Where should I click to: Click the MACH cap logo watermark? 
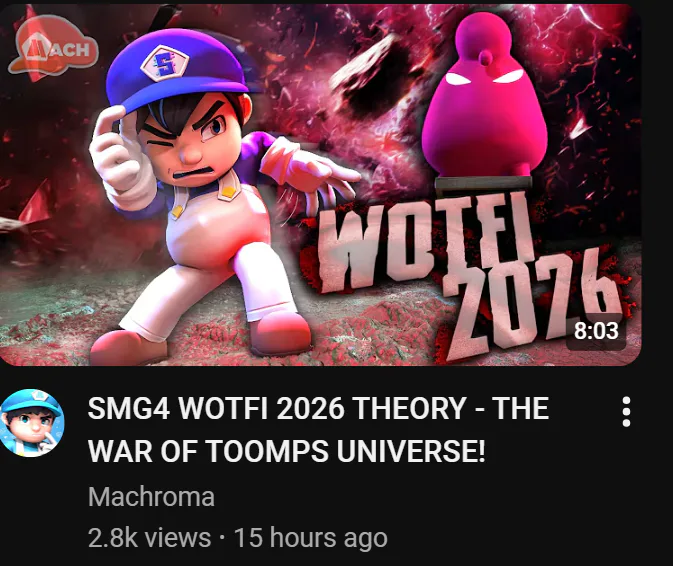[53, 46]
